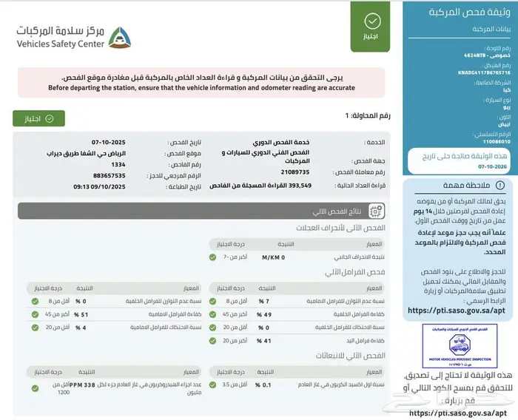
Task: Click the pink odometer verification warning banner
Action: point(201,82)
